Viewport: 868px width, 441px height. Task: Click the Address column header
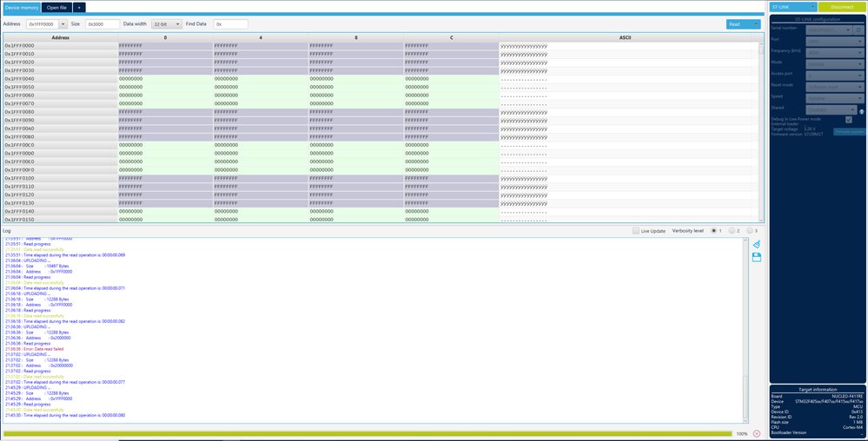coord(60,37)
